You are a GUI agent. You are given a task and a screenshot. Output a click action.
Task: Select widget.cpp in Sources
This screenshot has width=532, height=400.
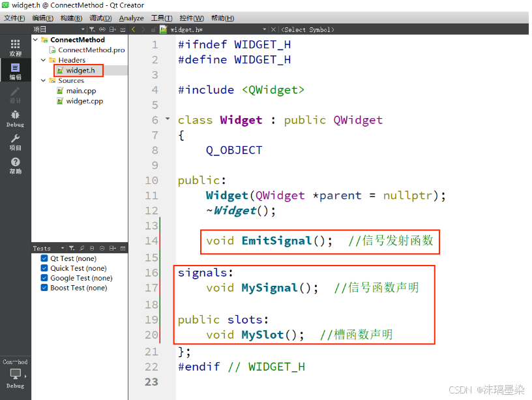[85, 101]
